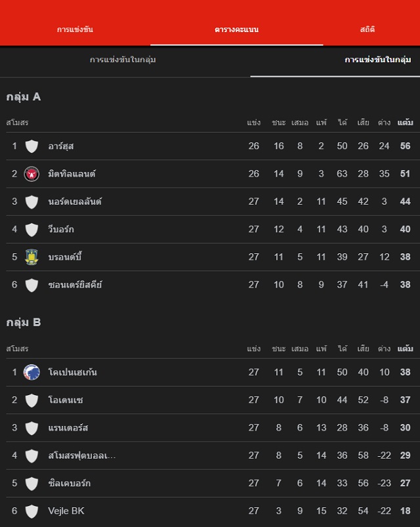Click the แรนเดอร์ส shield icon

[31, 428]
